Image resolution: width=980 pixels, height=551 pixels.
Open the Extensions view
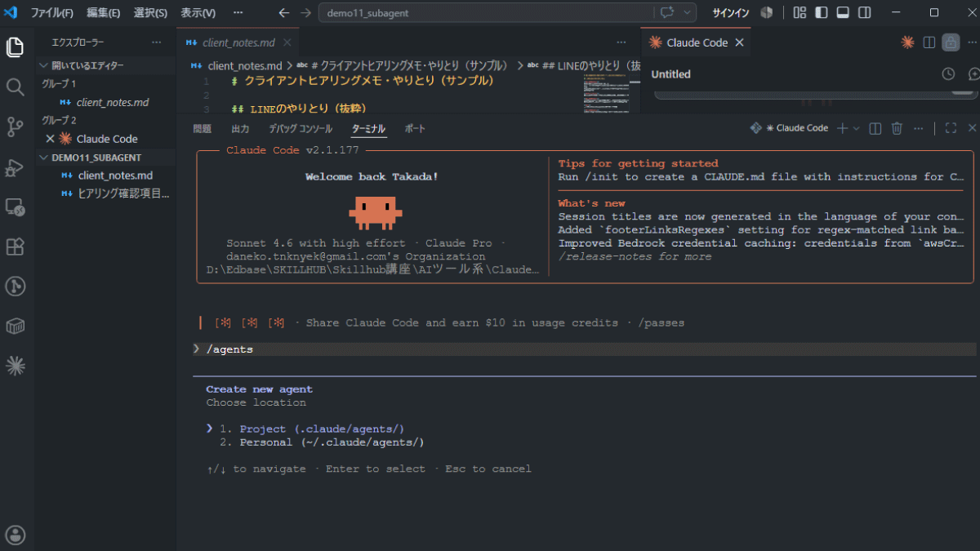pyautogui.click(x=15, y=247)
